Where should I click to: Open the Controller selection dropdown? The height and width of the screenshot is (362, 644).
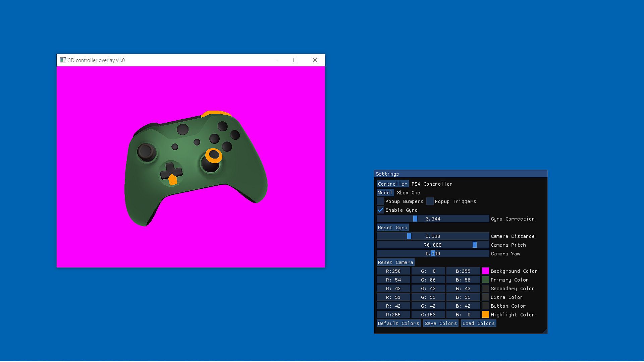[x=392, y=184]
